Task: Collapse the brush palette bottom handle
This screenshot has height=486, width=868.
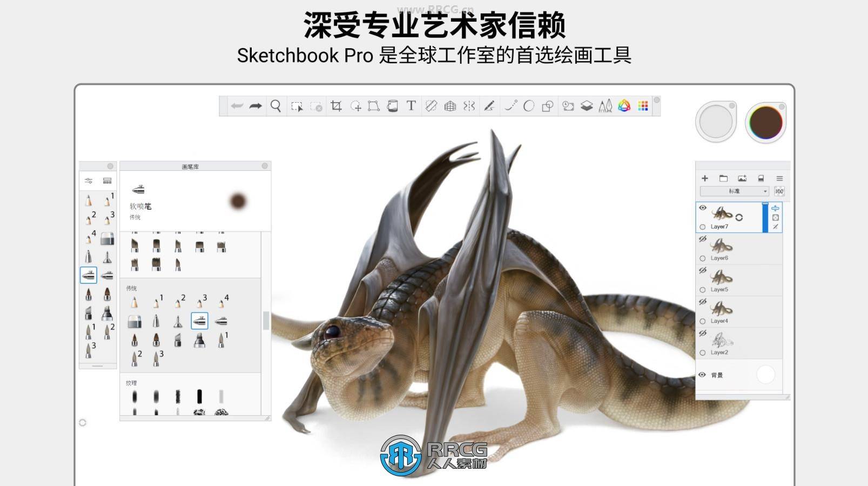Action: [x=98, y=366]
